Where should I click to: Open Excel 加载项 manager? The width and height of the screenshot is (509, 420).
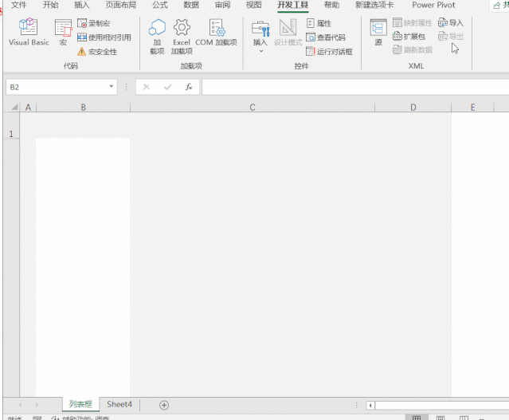tap(182, 37)
